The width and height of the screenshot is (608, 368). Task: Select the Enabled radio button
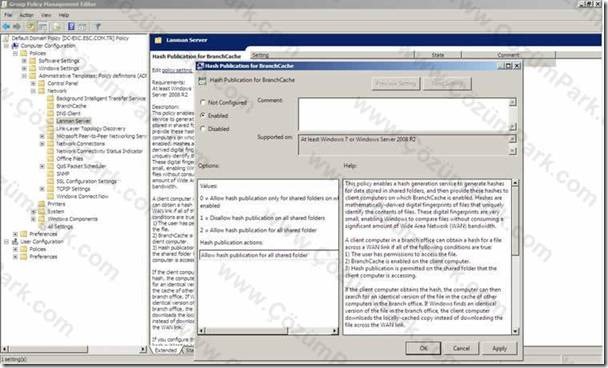(x=203, y=116)
